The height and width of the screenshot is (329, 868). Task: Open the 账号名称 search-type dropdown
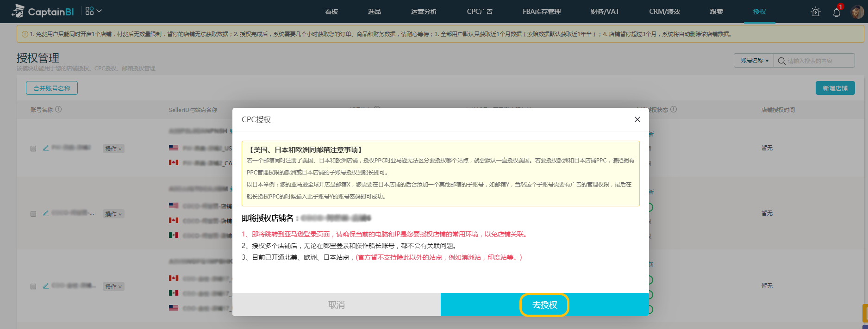pos(754,61)
